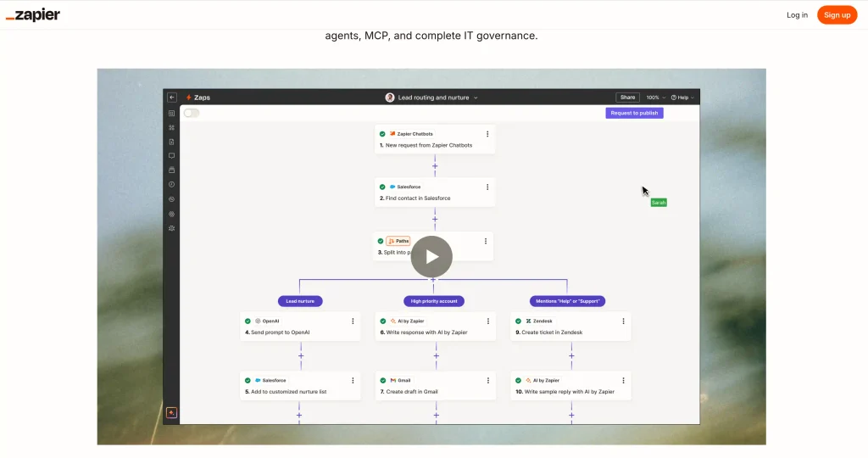Play the Zapier demo video

coord(431,256)
